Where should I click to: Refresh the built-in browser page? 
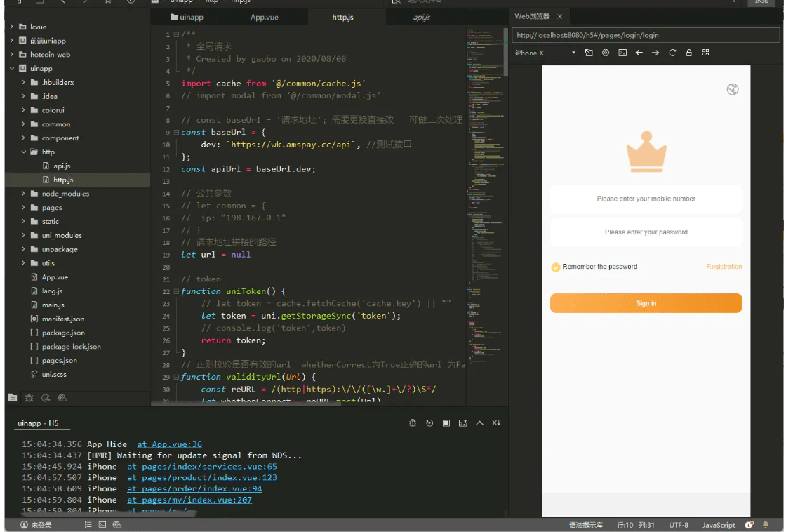672,53
